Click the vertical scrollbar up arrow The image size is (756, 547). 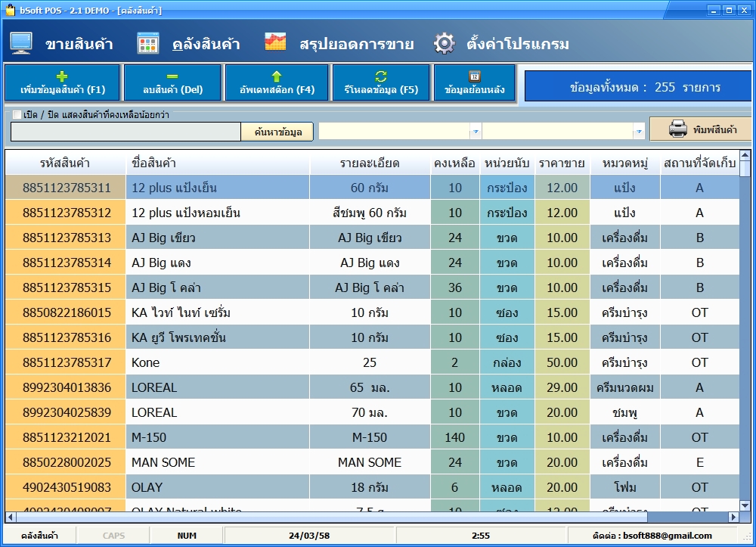point(745,156)
